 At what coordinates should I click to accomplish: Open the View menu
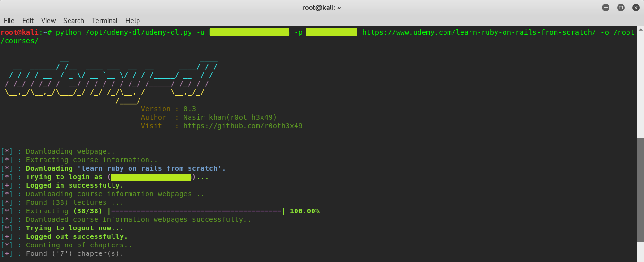click(x=48, y=21)
